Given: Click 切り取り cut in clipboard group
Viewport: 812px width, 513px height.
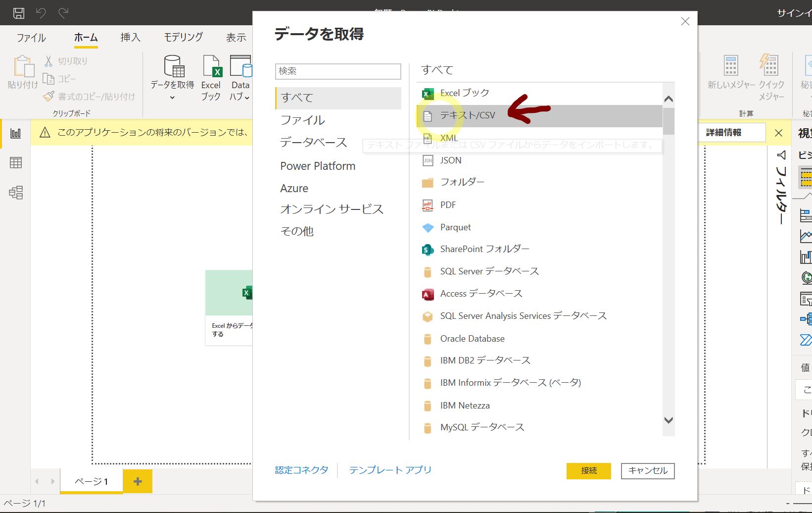Looking at the screenshot, I should pyautogui.click(x=66, y=61).
